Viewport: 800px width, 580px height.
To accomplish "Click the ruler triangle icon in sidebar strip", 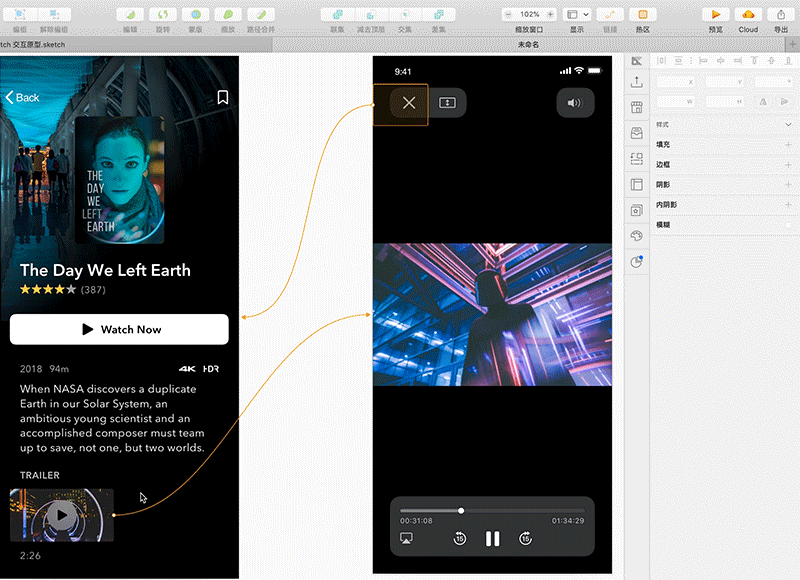I will pos(636,61).
